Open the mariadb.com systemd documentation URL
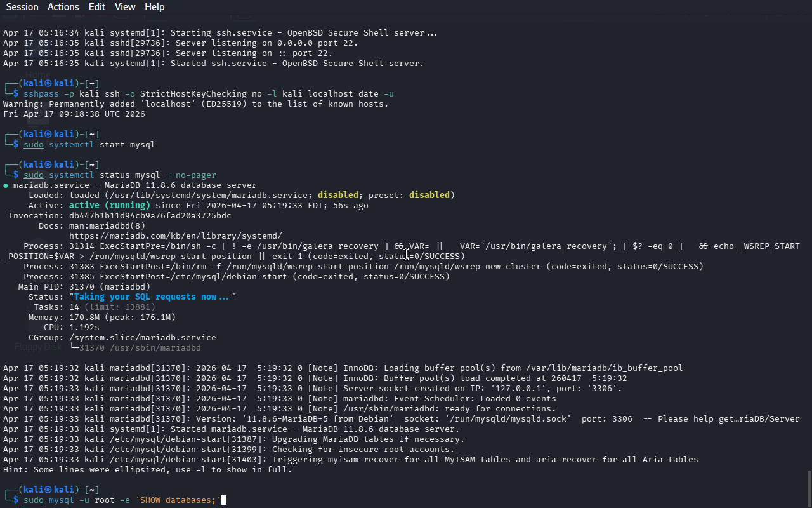This screenshot has width=812, height=508. pyautogui.click(x=175, y=236)
